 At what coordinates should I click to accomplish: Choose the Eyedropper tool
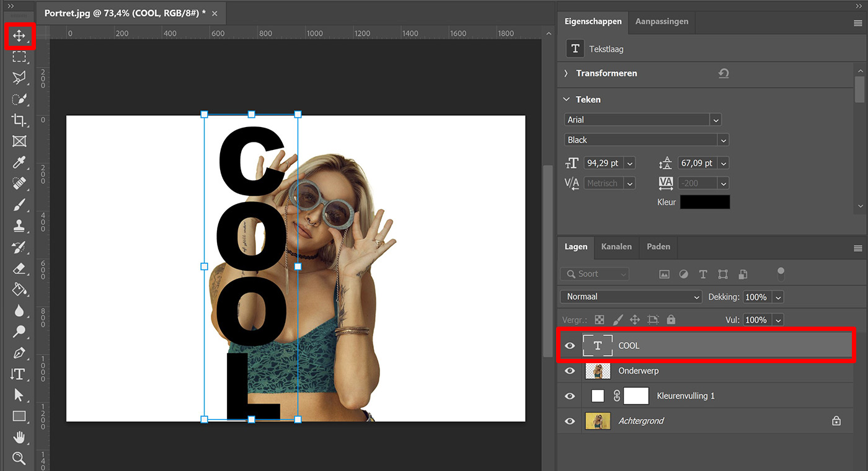19,162
